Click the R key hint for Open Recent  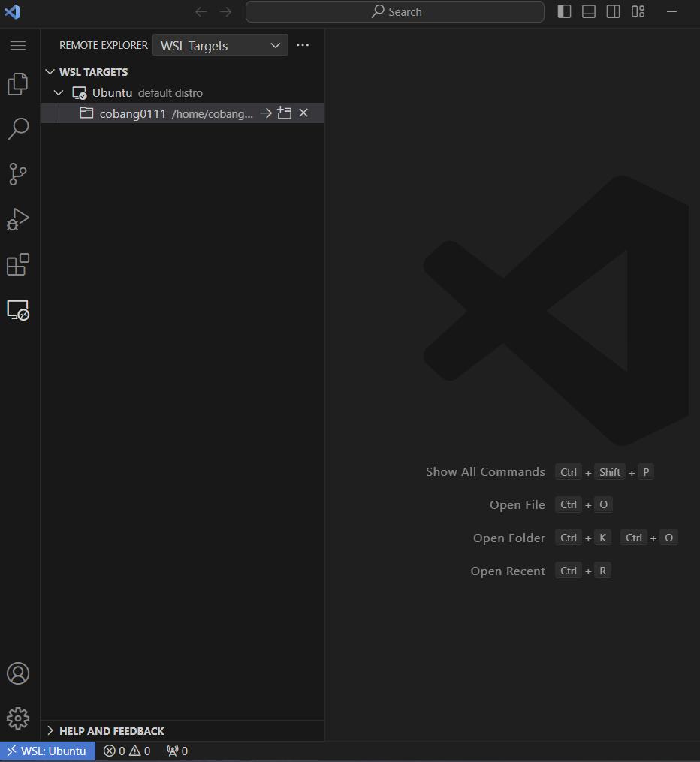pyautogui.click(x=603, y=571)
